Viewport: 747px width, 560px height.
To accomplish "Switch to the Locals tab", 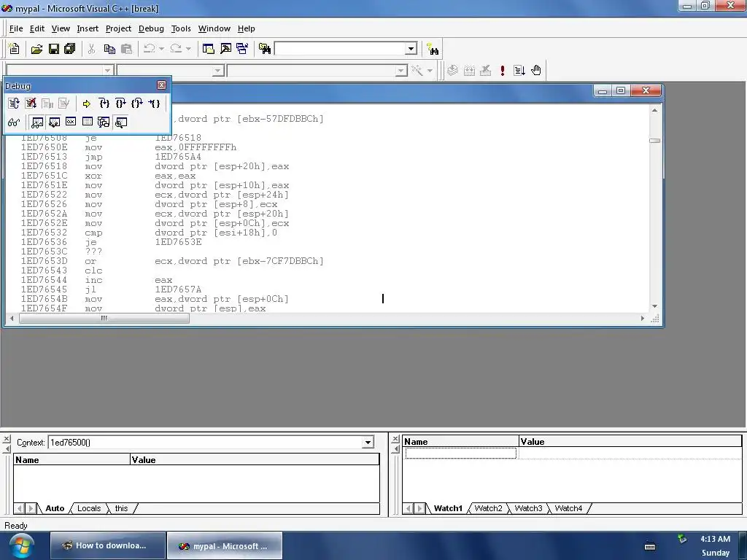I will click(x=89, y=508).
